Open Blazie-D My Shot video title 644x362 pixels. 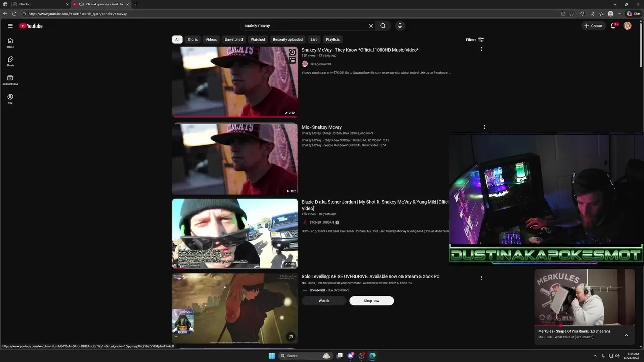tap(375, 205)
